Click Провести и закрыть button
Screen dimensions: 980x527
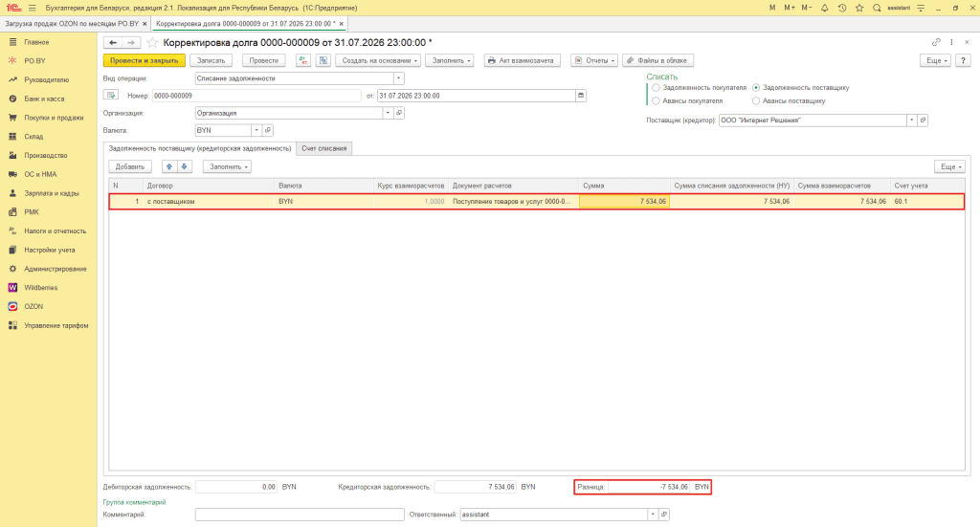click(x=145, y=60)
